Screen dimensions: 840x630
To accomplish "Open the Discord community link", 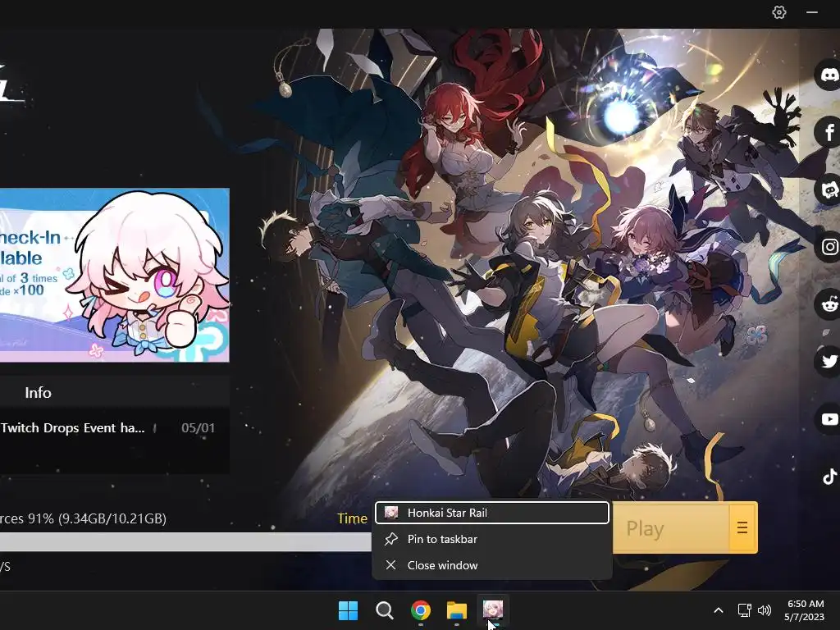I will tap(829, 75).
